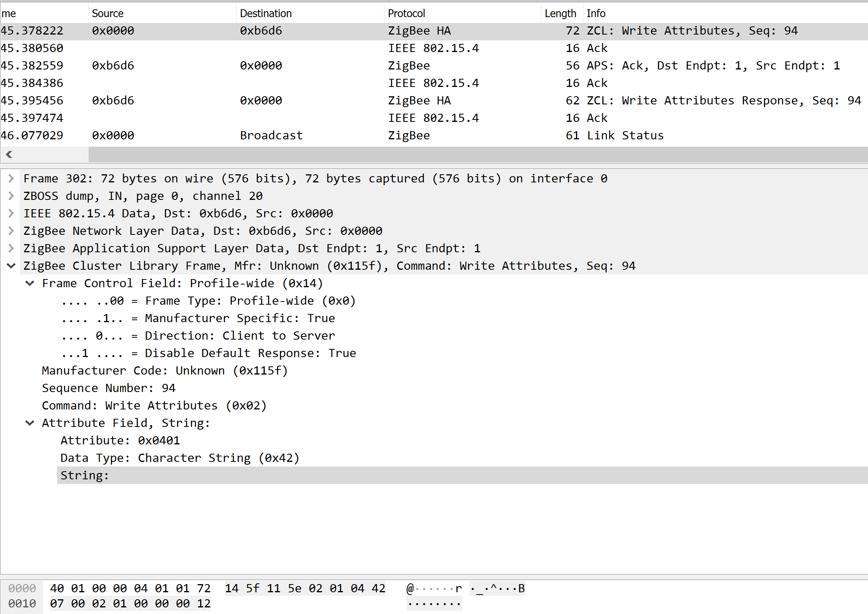Click the Info column header
868x614 pixels.
coord(596,14)
